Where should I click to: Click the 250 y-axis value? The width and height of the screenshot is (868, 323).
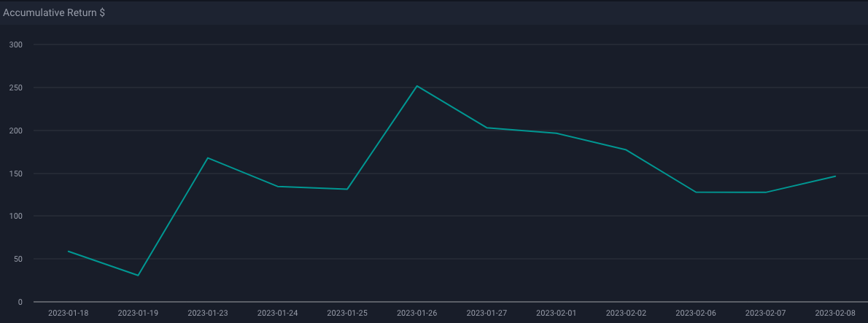[x=18, y=87]
